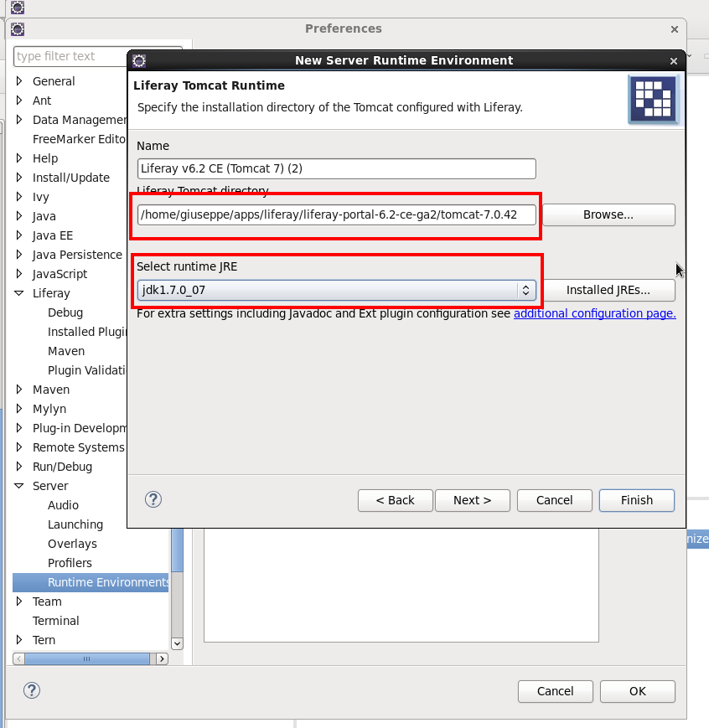Expand the Team tree node
The width and height of the screenshot is (709, 728).
19,602
